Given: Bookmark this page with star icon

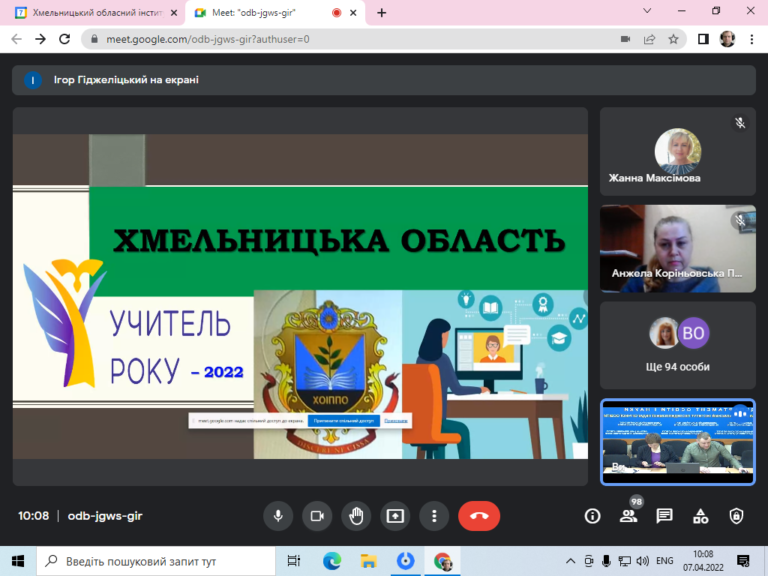Looking at the screenshot, I should click(x=673, y=39).
